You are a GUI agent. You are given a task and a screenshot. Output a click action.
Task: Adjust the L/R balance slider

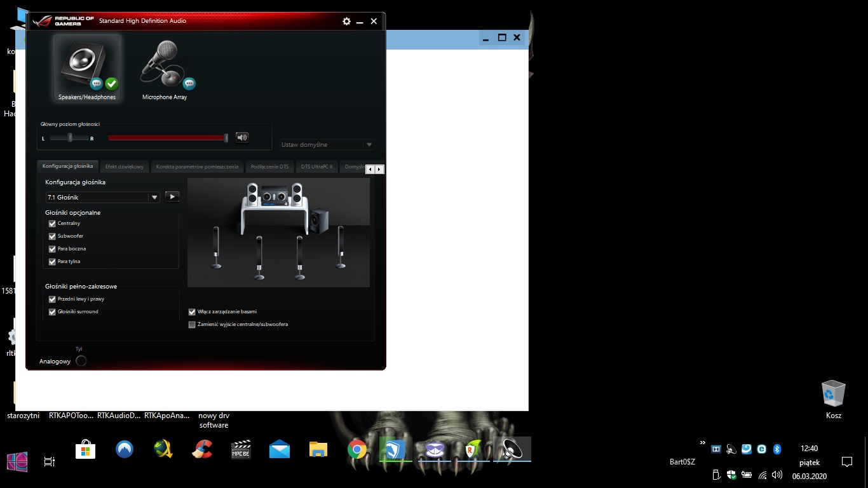pos(70,138)
